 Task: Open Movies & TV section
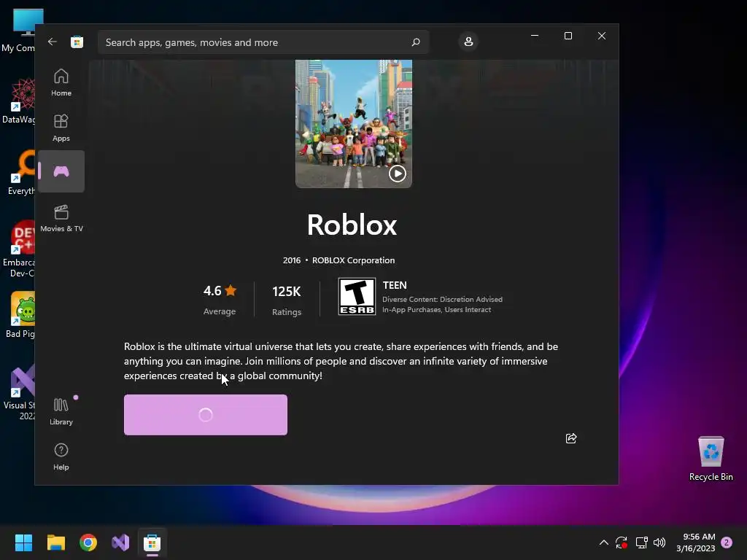(61, 218)
